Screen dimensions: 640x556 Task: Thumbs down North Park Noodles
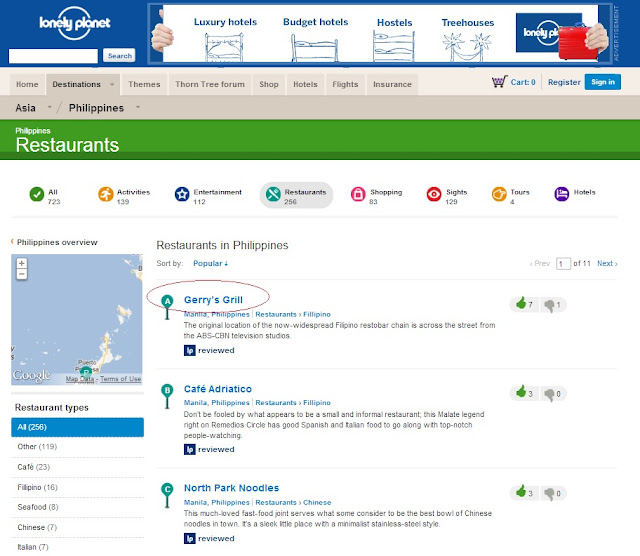coord(552,494)
